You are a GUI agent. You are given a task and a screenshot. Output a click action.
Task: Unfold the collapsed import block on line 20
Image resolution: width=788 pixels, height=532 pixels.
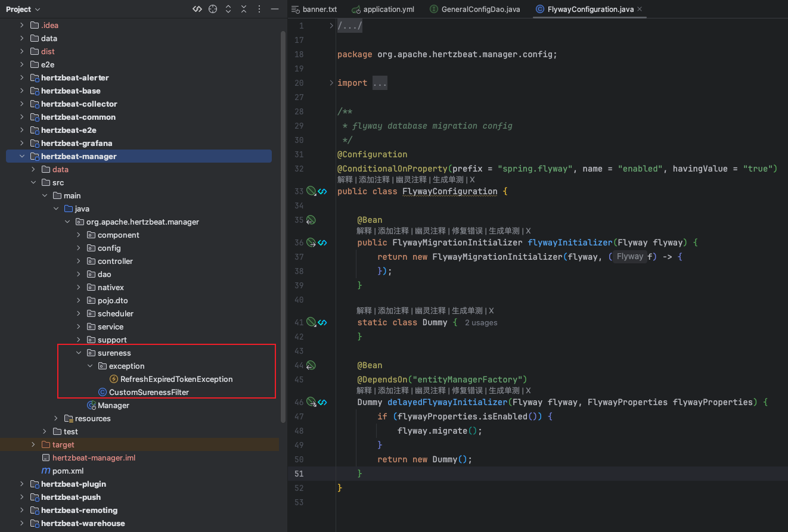coord(331,83)
